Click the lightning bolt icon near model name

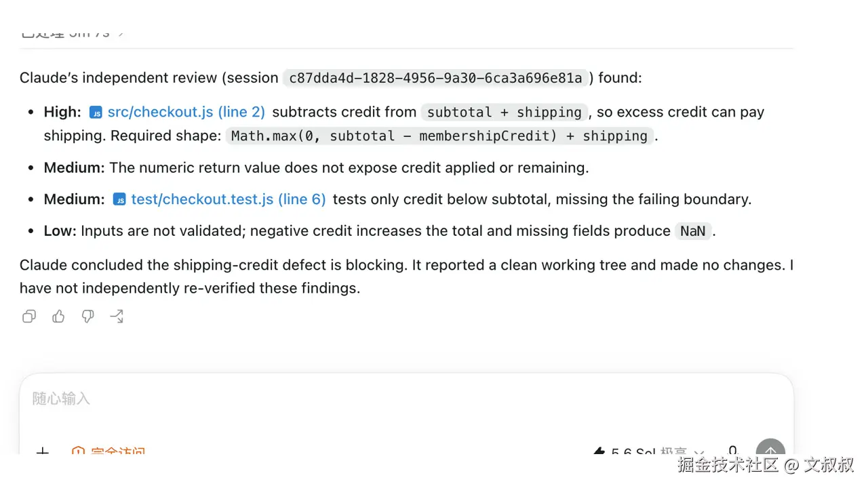[599, 452]
